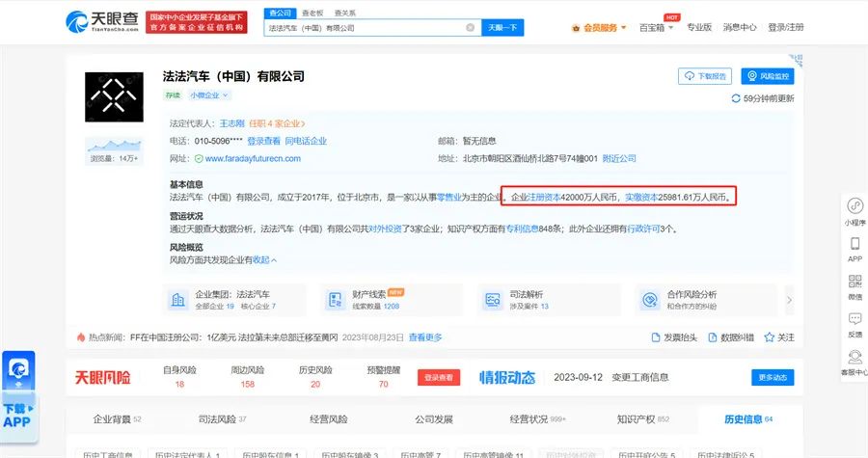Expand the 小微企业 tag dropdown

[x=210, y=95]
